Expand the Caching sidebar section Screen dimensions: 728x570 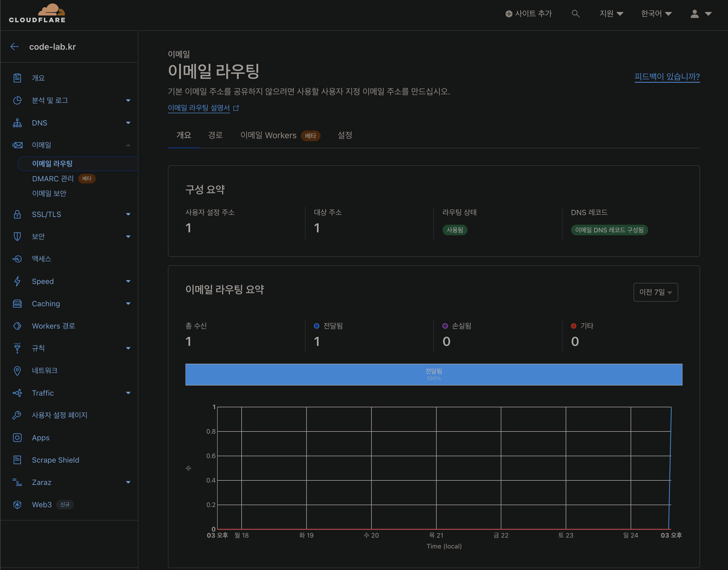tap(128, 304)
